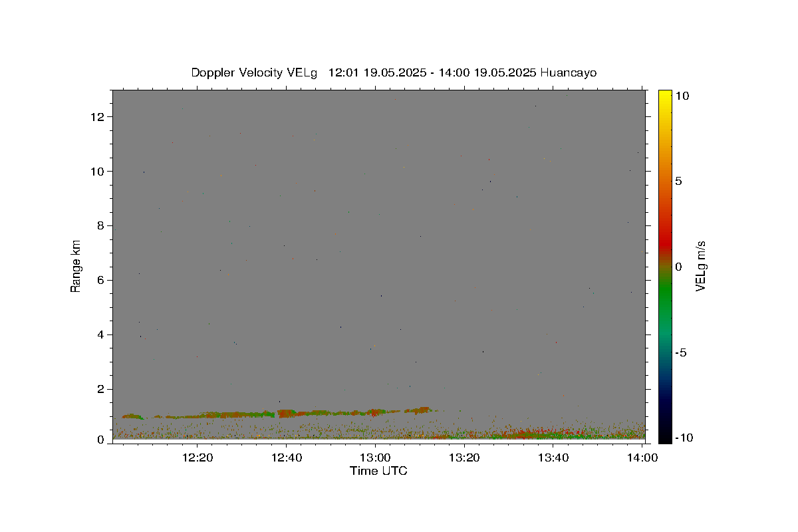Click the 13:20 time tick label
798x532 pixels.
point(464,458)
